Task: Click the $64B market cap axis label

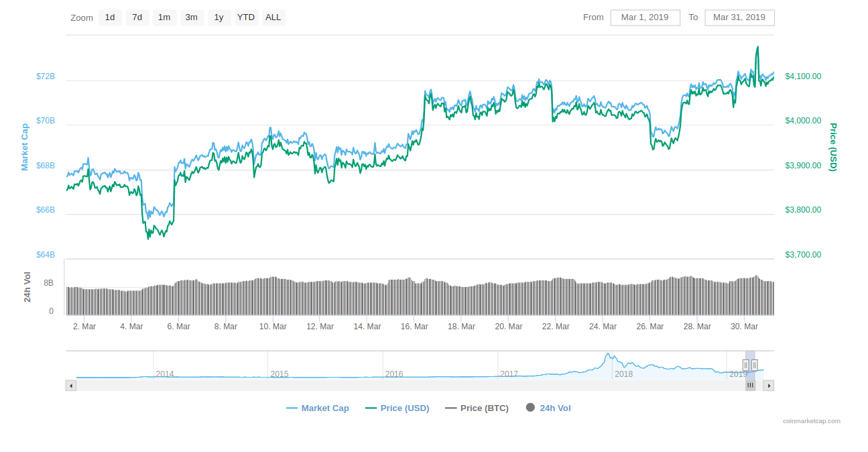Action: (46, 255)
